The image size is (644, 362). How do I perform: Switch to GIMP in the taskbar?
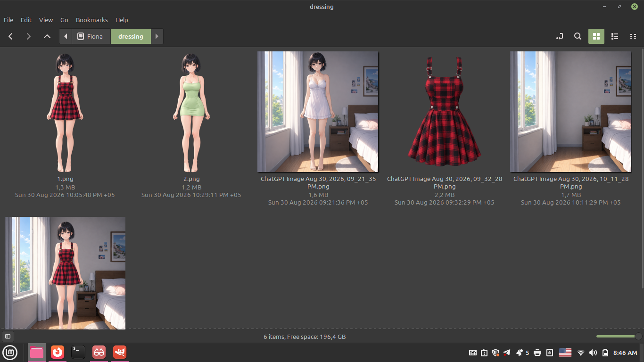(120, 352)
